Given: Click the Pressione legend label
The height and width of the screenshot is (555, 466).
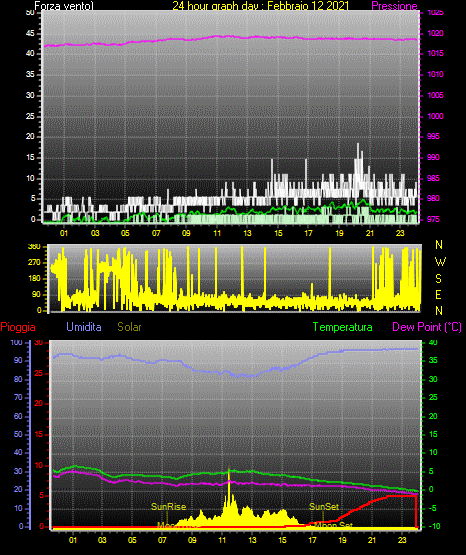Looking at the screenshot, I should tap(394, 6).
